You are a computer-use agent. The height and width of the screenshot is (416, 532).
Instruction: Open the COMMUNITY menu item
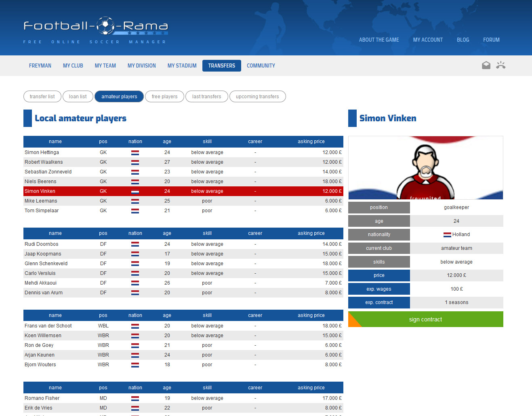[261, 65]
